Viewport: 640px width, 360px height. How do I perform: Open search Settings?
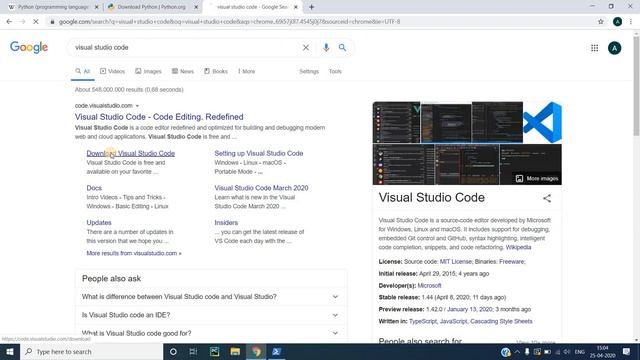click(309, 71)
